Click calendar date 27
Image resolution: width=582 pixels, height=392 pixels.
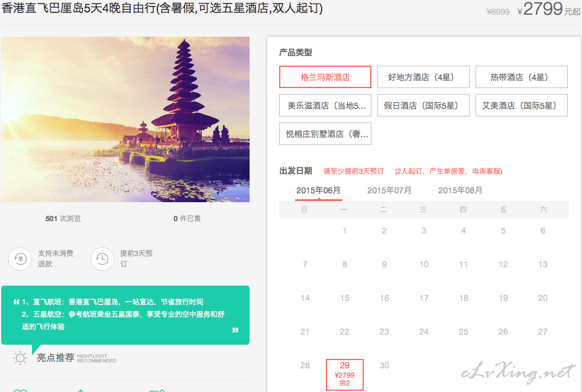(x=542, y=332)
